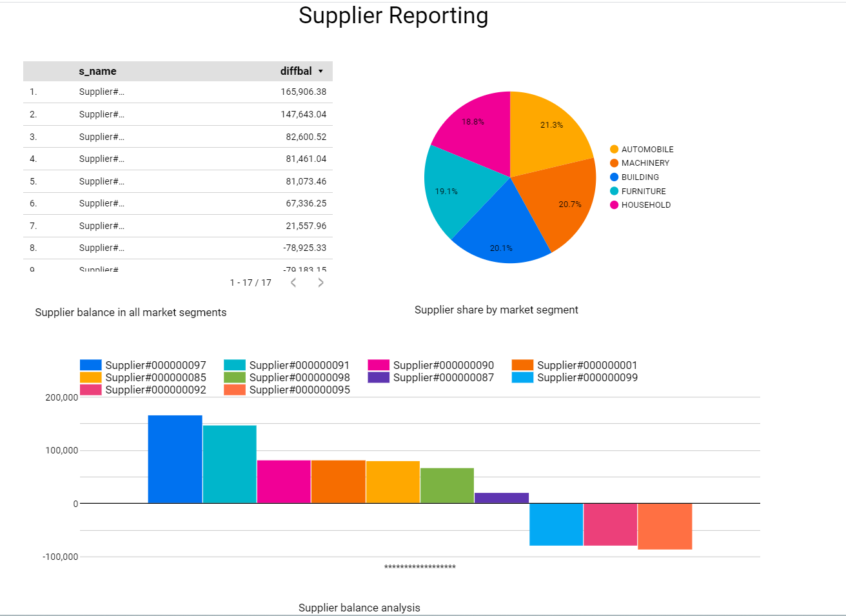Click the 1 - 17 / 17 pagination text

click(x=251, y=283)
